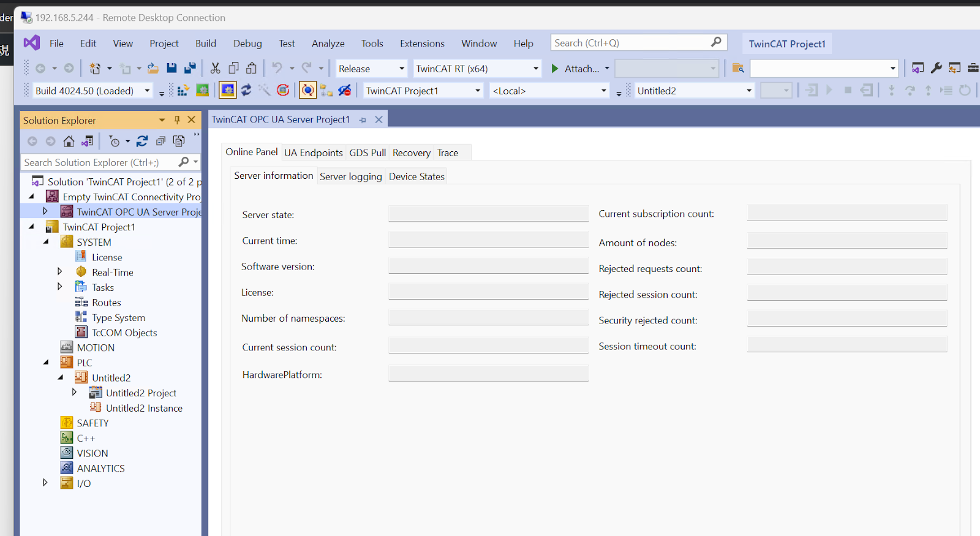Switch to the Device States tab
The height and width of the screenshot is (536, 980).
(x=417, y=176)
